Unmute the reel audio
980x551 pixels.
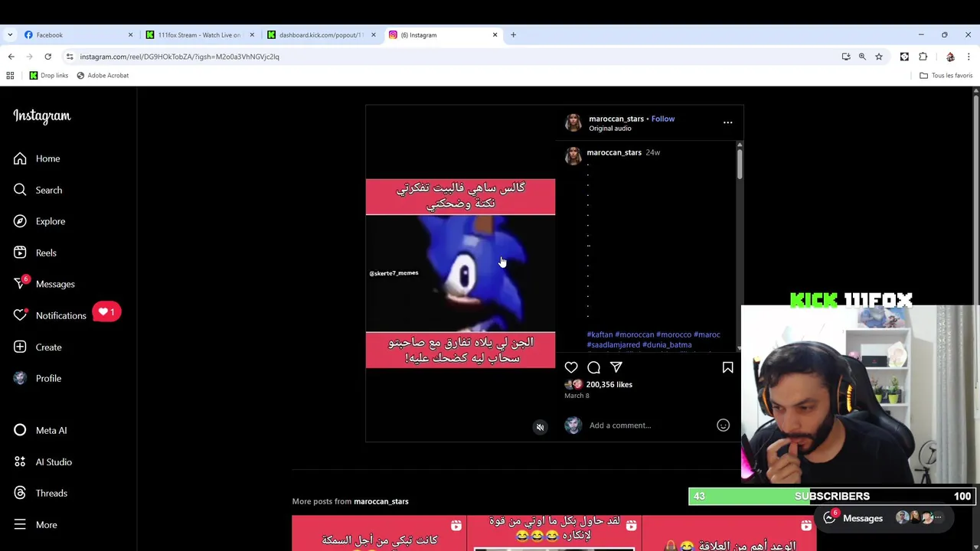coord(540,427)
